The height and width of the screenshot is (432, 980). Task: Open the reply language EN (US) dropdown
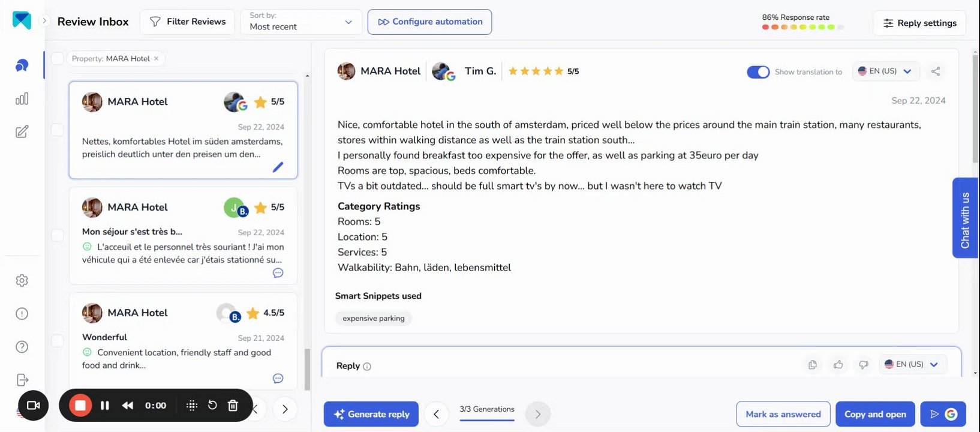coord(912,364)
